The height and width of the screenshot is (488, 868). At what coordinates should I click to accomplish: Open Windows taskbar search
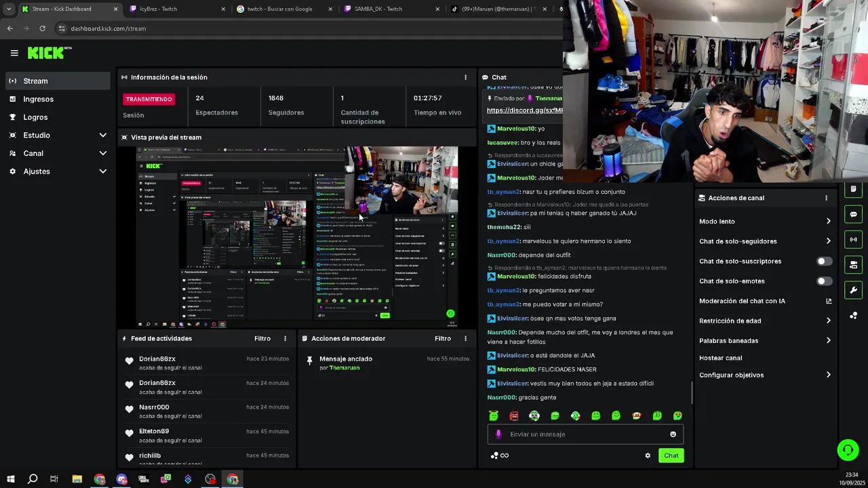coord(32,479)
